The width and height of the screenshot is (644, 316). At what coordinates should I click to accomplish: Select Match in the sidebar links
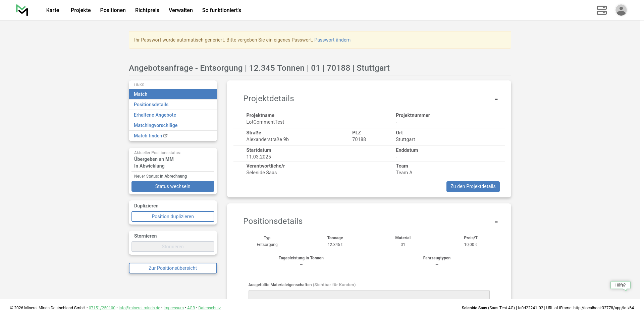[173, 94]
